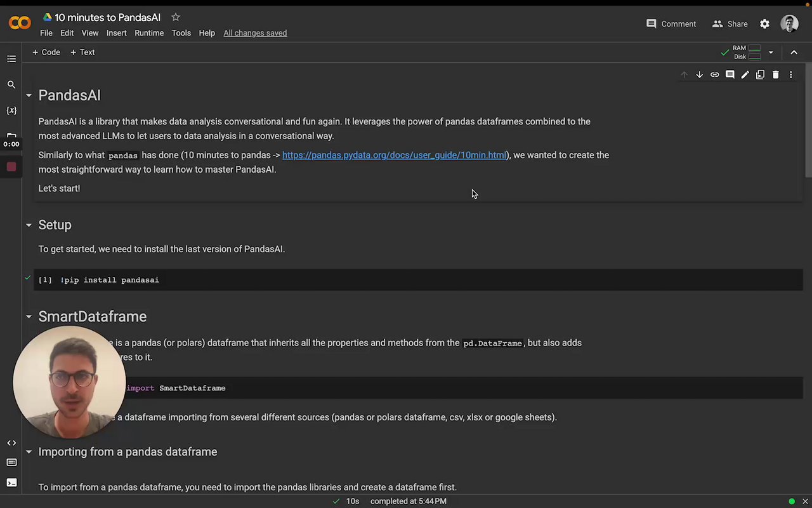Open the terminal panel icon
This screenshot has width=812, height=508.
pyautogui.click(x=11, y=483)
